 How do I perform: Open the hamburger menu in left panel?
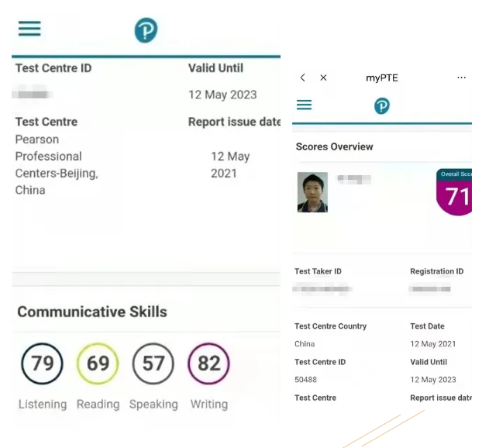pyautogui.click(x=29, y=29)
